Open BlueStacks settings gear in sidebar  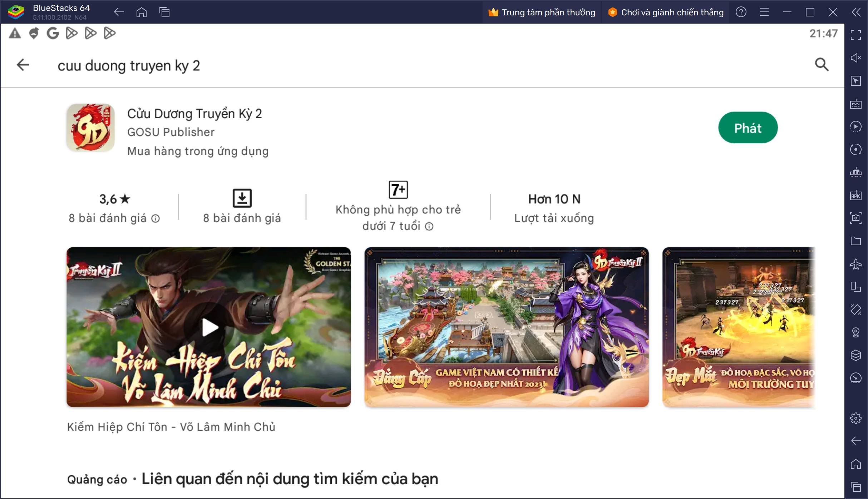856,418
